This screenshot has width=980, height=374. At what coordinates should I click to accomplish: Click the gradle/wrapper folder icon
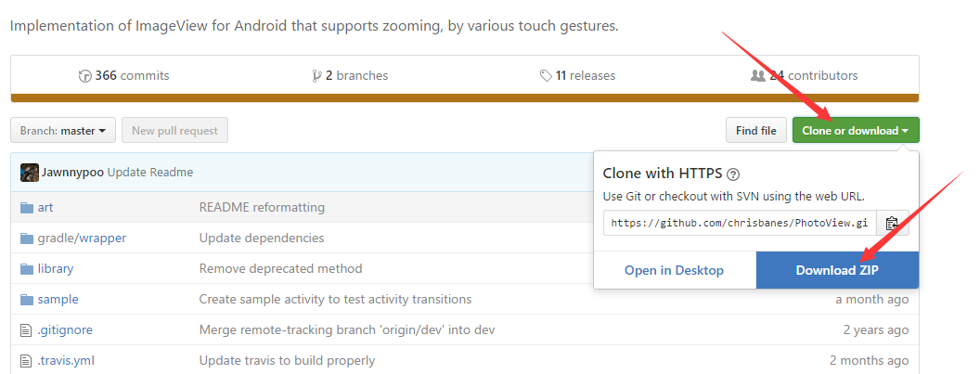pos(27,238)
